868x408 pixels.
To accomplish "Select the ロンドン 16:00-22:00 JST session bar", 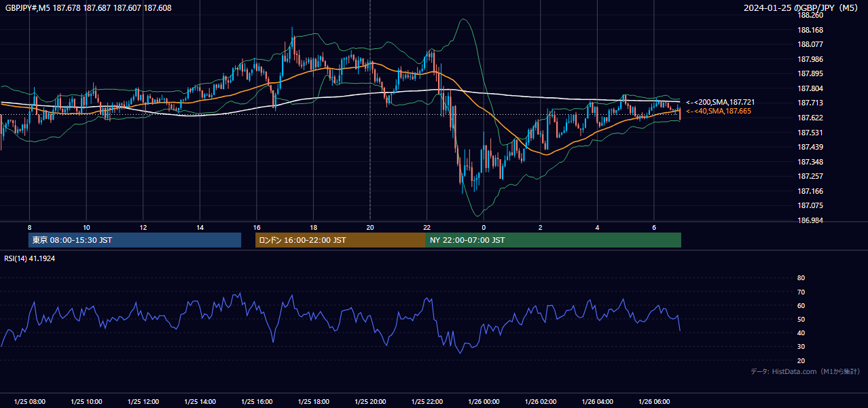I will [340, 240].
